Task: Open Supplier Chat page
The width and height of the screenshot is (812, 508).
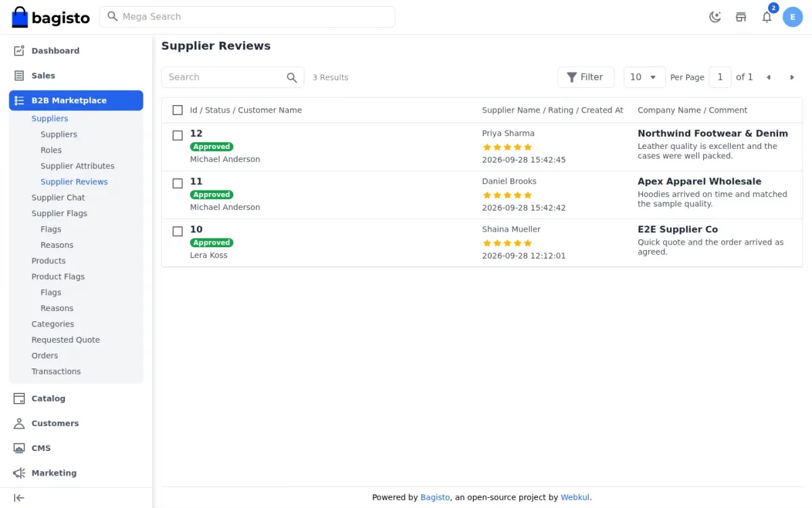Action: point(58,198)
